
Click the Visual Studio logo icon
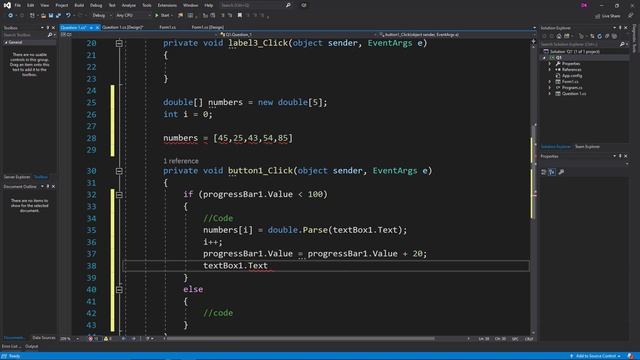click(x=7, y=5)
